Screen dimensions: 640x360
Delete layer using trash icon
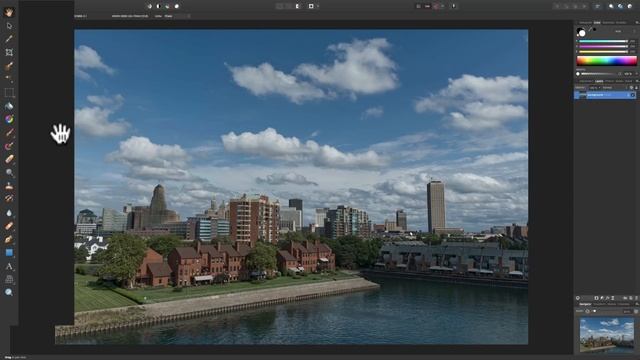click(636, 298)
